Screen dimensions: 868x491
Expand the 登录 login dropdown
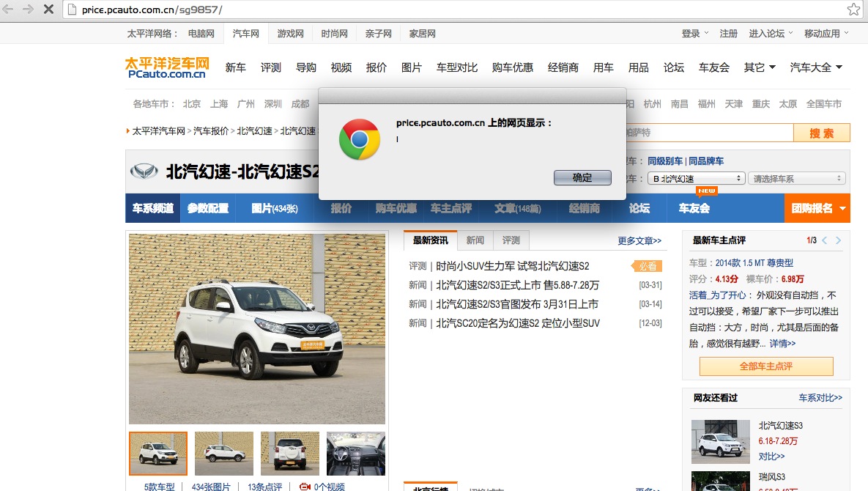point(694,34)
